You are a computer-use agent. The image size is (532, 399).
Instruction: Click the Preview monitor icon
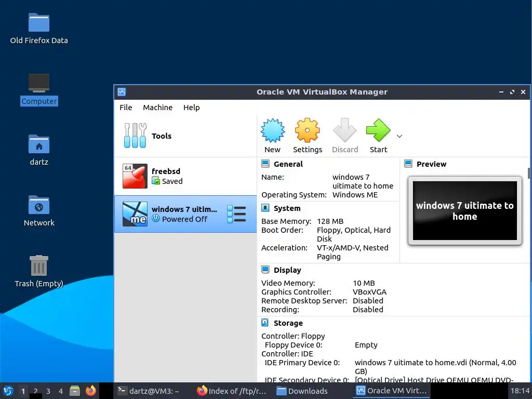(408, 164)
